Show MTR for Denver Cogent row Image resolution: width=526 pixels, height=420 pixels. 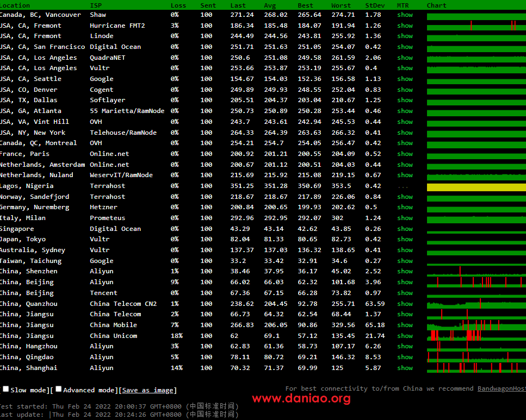point(405,90)
